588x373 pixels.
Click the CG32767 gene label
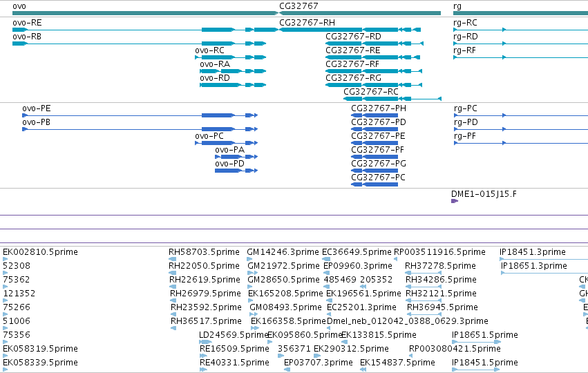coord(298,6)
